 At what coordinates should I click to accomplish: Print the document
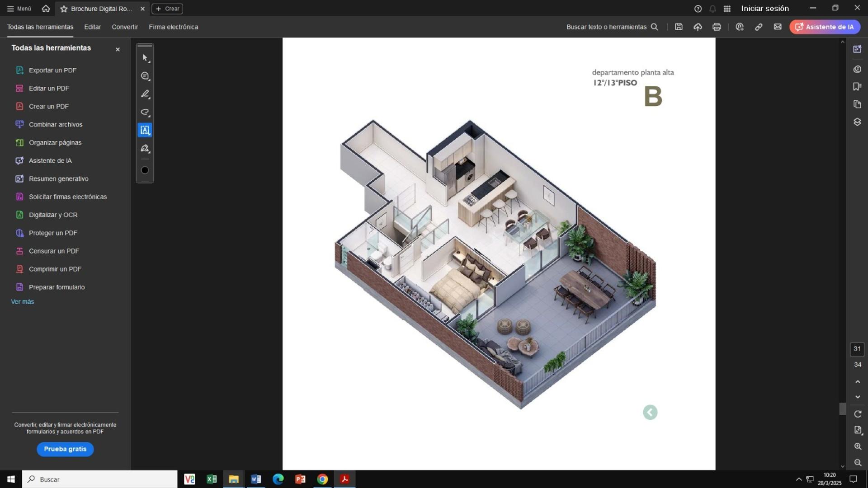pos(717,27)
